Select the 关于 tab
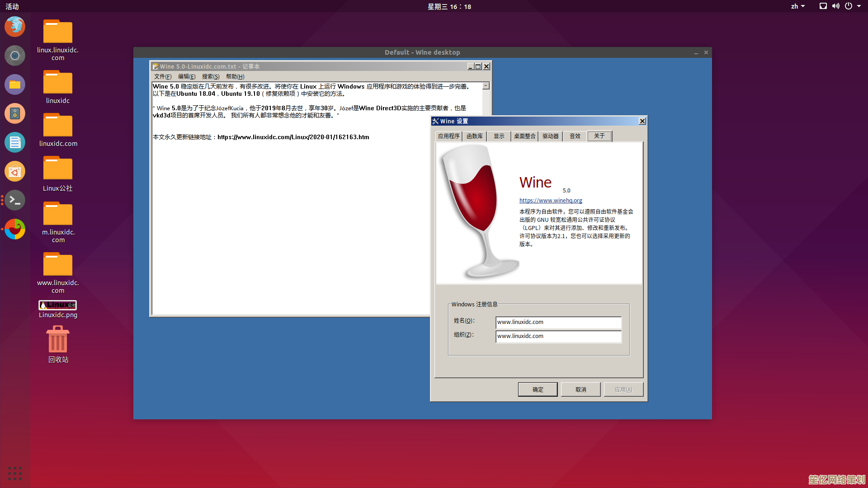 click(x=599, y=136)
